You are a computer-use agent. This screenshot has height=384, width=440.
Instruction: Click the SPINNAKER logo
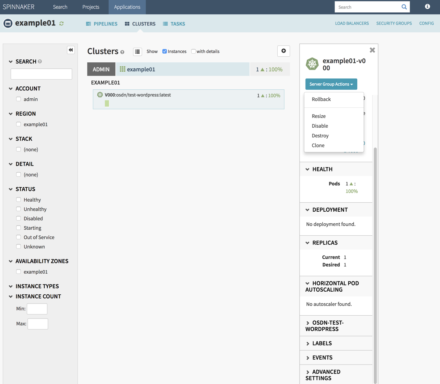click(19, 7)
